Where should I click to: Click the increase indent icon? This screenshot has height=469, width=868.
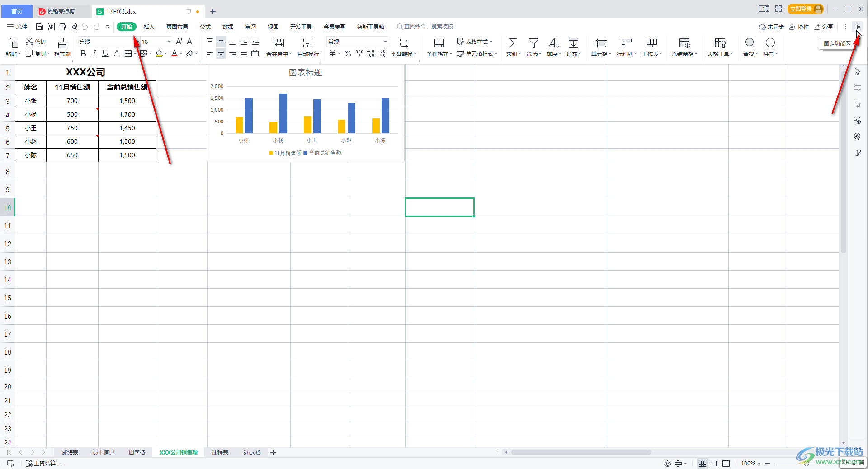tap(255, 42)
